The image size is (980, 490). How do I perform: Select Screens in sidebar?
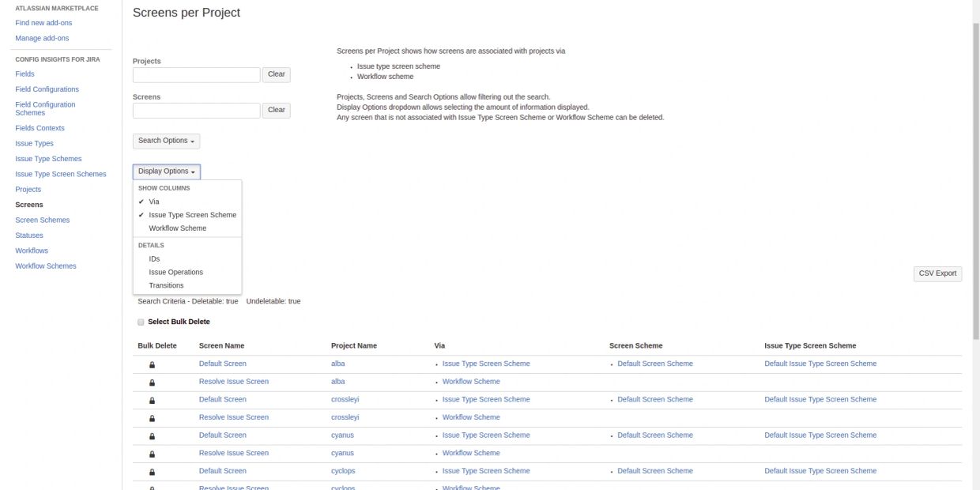(x=29, y=205)
